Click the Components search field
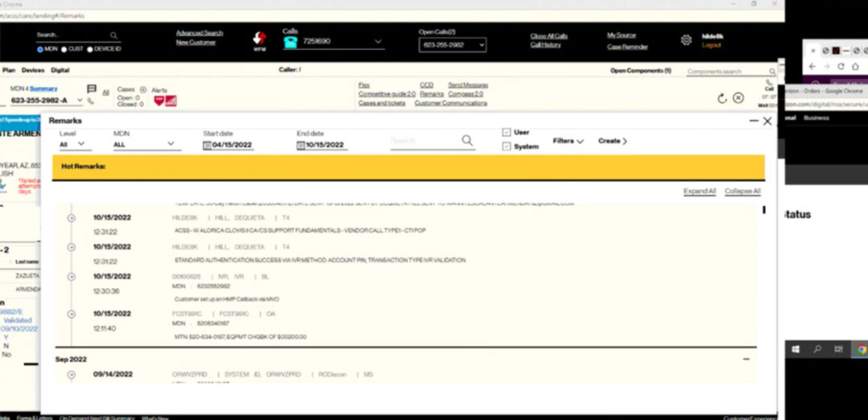Screen dimensions: 868x420 pos(723,72)
